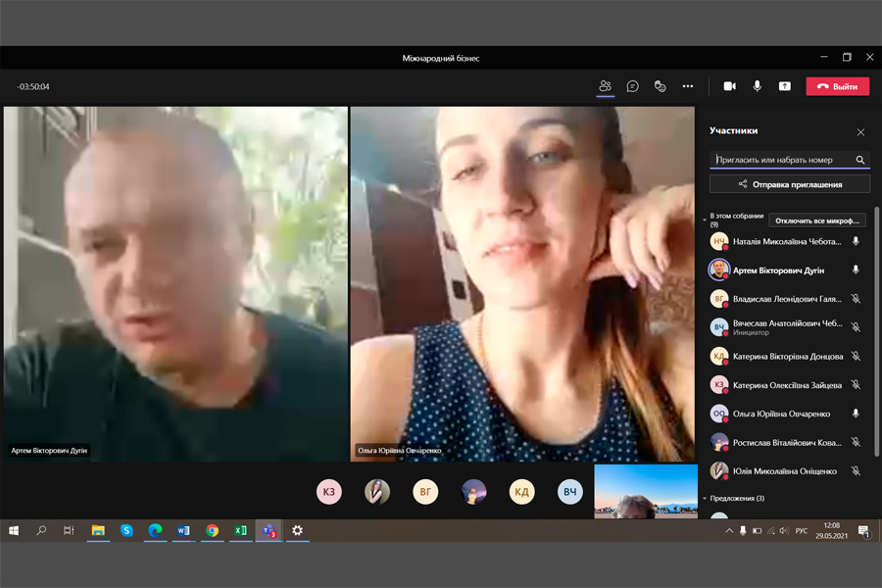Viewport: 882px width, 588px height.
Task: Mute the microphone in meeting toolbar
Action: tap(757, 86)
